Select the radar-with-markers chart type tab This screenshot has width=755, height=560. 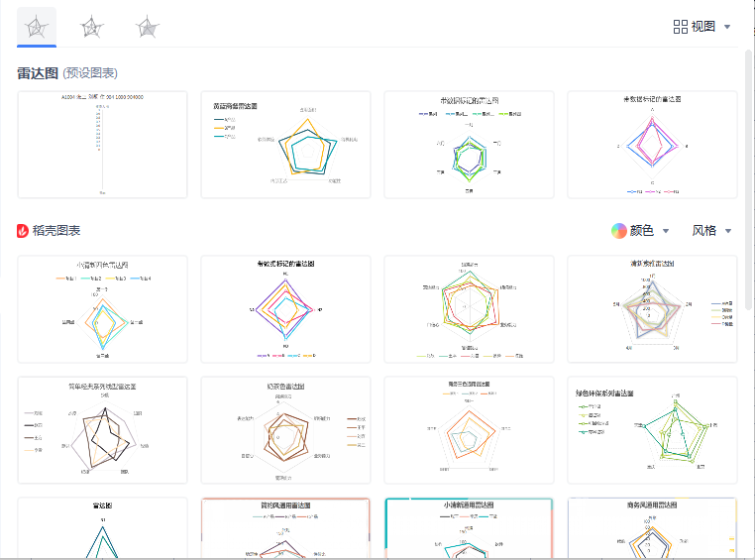pos(91,27)
